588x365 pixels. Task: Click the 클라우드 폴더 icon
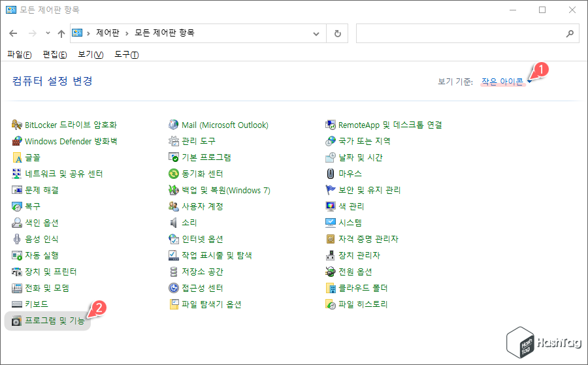pos(330,288)
